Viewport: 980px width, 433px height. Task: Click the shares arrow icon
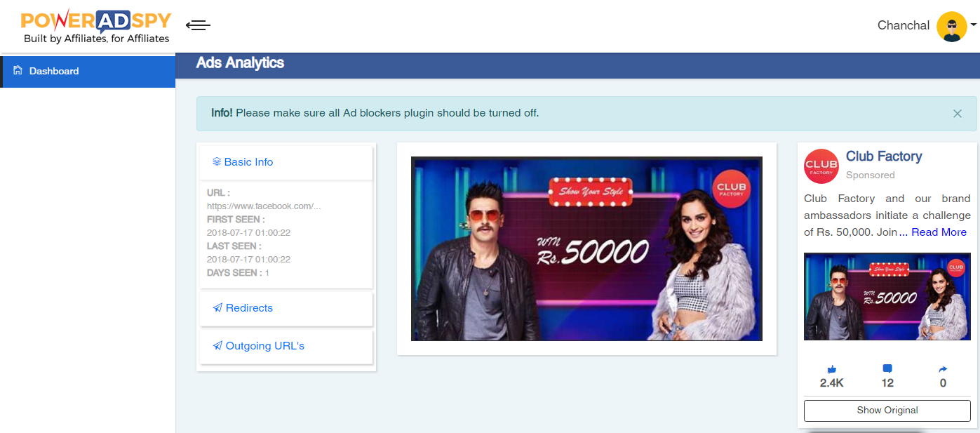(x=943, y=369)
